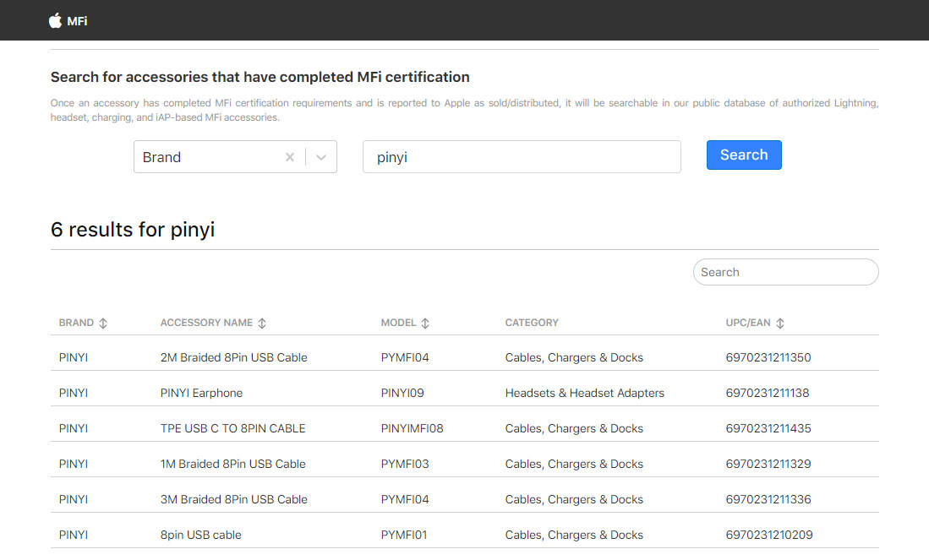Click 3M Braided 8Pin USB Cable entry

pyautogui.click(x=233, y=499)
